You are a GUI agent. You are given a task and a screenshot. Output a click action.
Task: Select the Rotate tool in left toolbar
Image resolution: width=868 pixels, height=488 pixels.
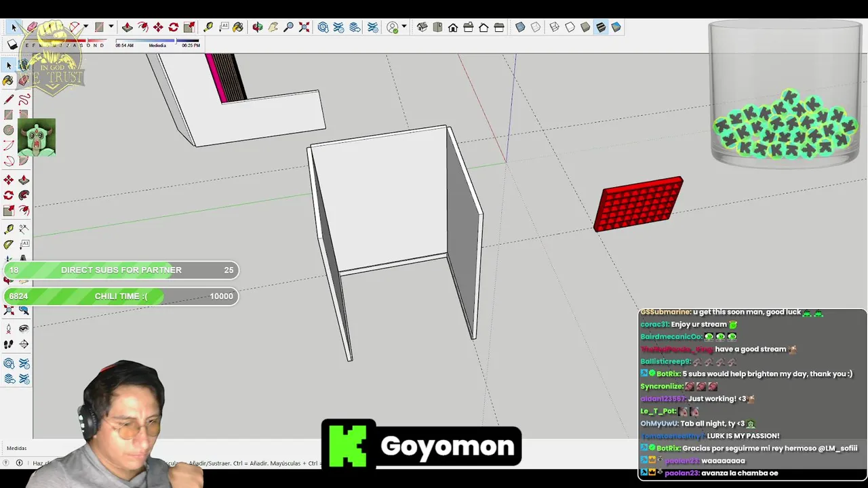8,195
